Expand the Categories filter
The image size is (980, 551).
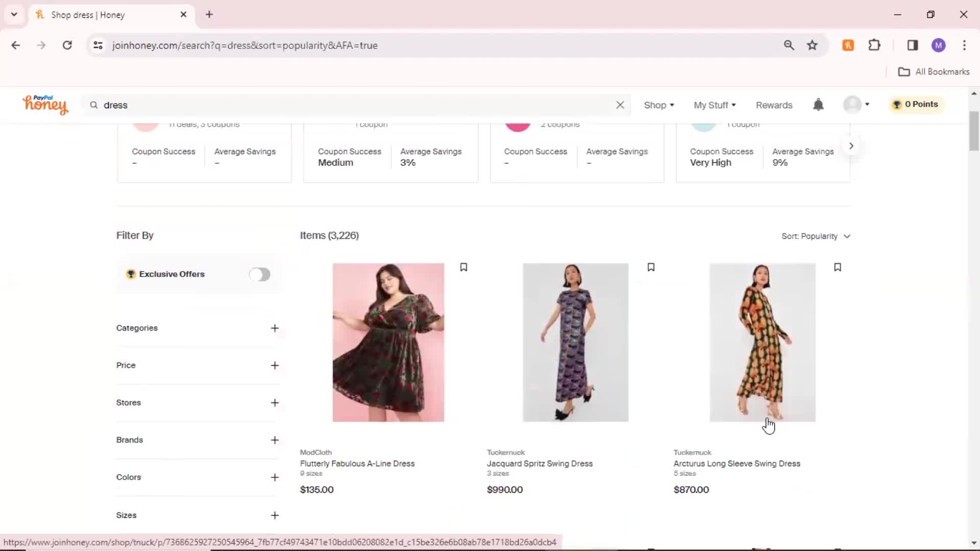pos(198,328)
